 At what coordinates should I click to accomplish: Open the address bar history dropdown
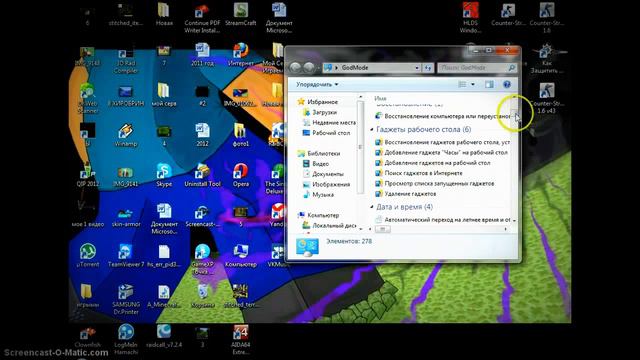coord(417,68)
